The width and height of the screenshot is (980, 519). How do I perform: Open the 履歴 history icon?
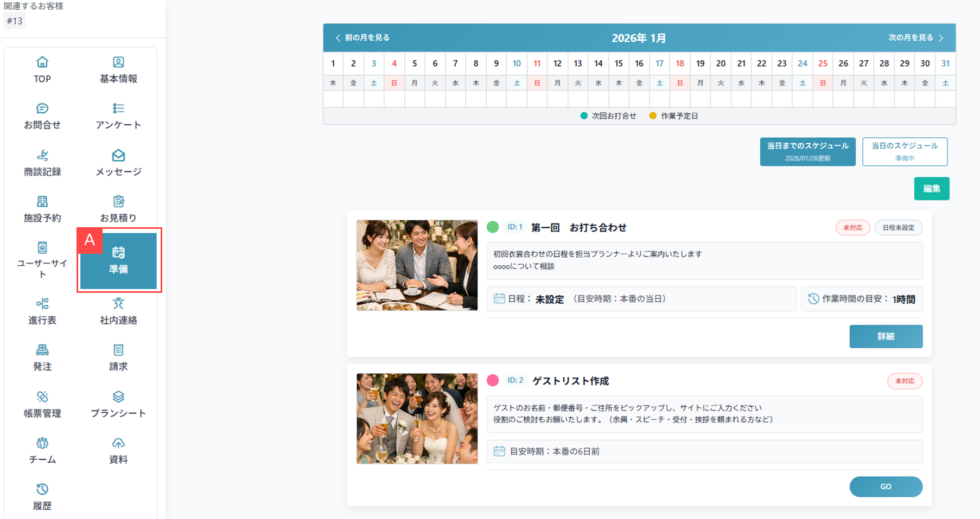click(42, 489)
